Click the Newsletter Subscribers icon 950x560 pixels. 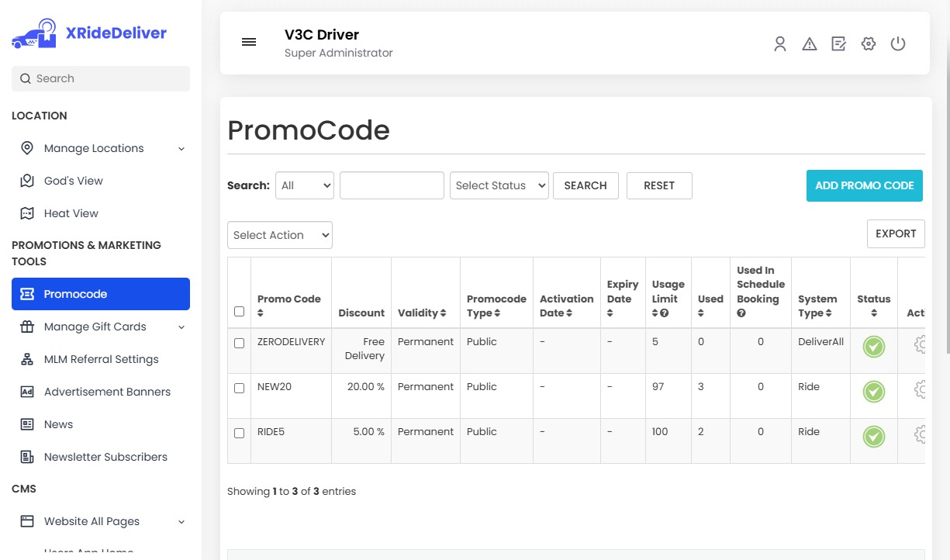click(26, 457)
